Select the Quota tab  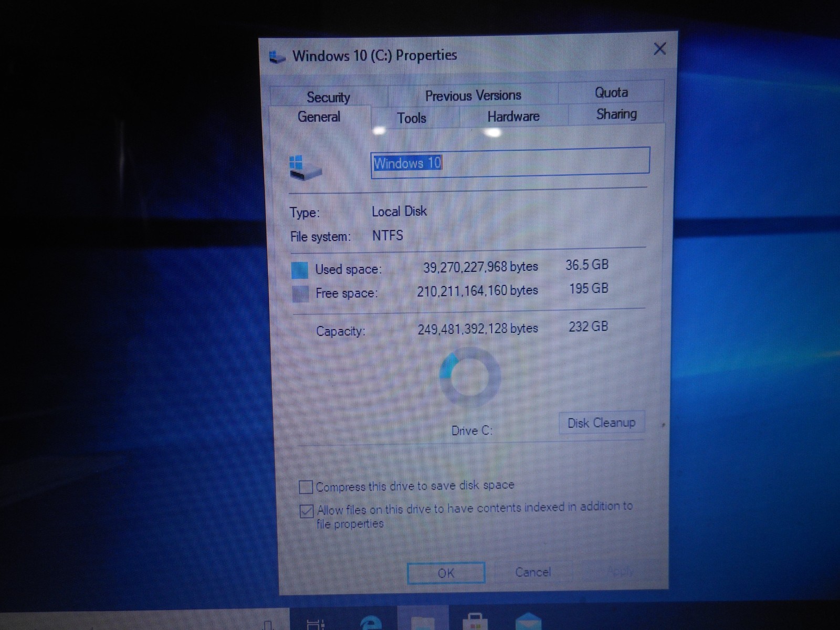[x=611, y=92]
